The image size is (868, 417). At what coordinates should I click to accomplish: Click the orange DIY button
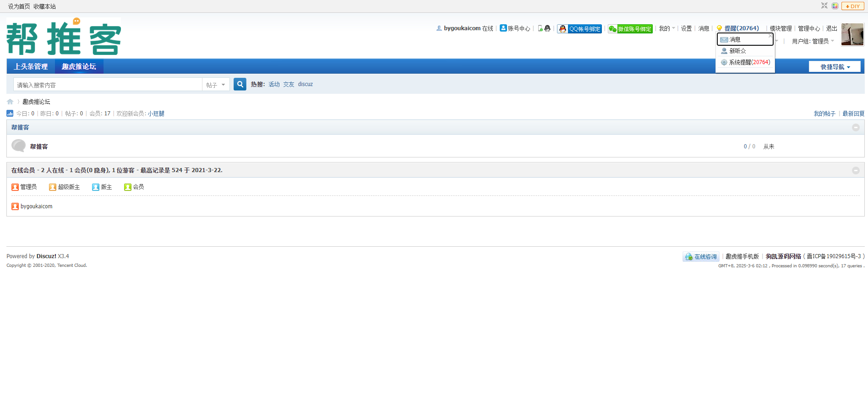pyautogui.click(x=852, y=6)
